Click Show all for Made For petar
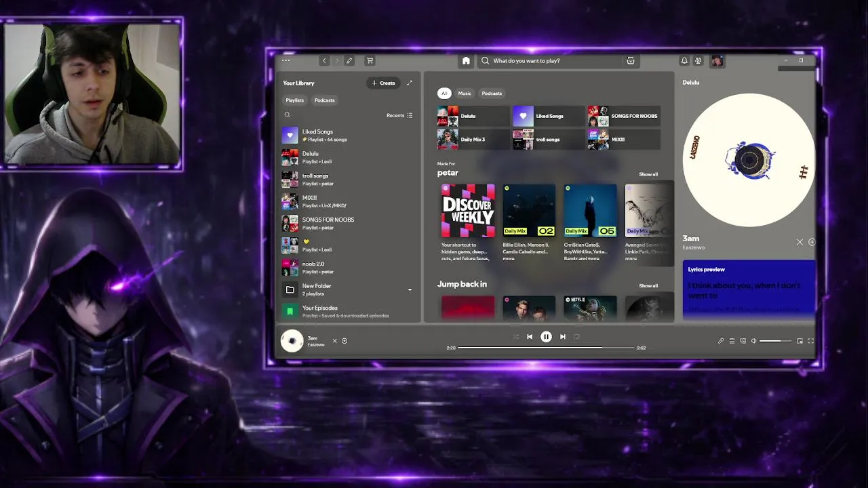 [648, 174]
